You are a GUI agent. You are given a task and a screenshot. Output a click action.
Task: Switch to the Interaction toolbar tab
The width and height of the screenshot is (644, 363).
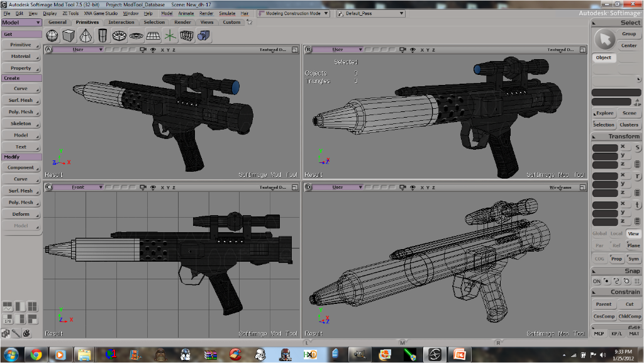(x=121, y=22)
